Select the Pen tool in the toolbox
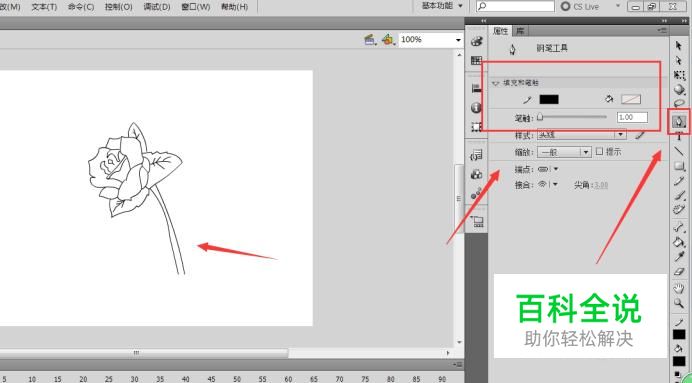Image resolution: width=692 pixels, height=383 pixels. [679, 121]
